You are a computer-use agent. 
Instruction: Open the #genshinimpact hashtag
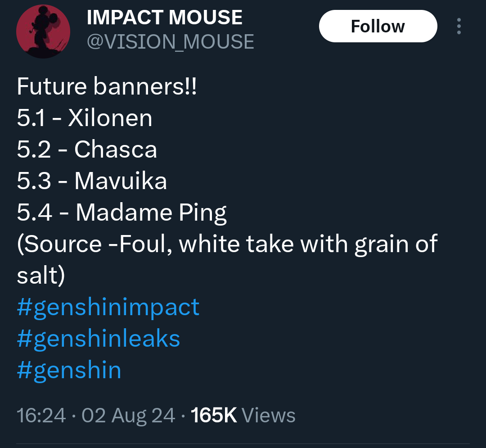click(x=108, y=307)
